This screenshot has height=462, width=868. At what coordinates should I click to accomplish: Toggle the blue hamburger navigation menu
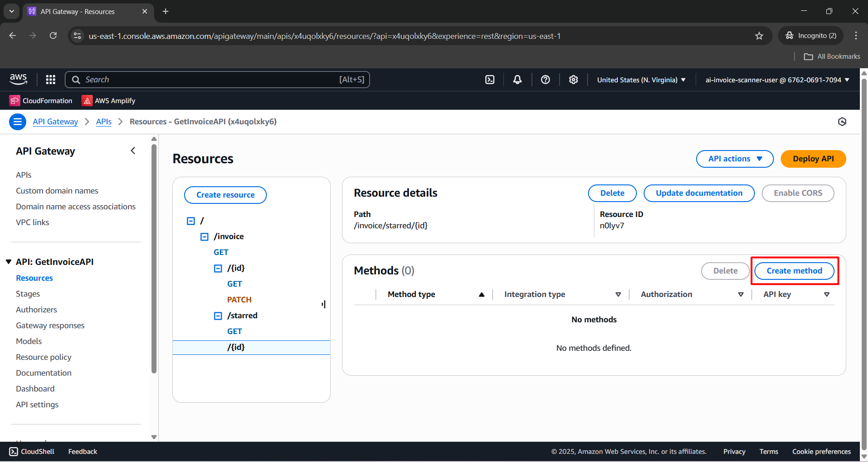18,122
